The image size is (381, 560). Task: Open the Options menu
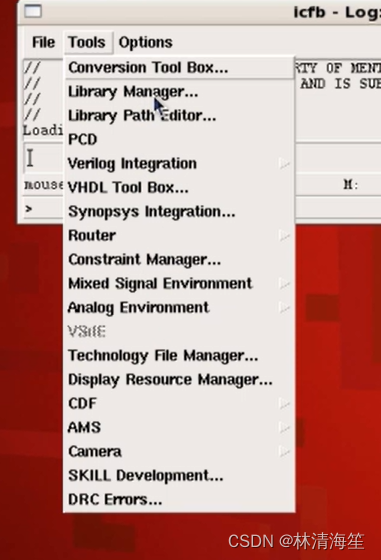(x=146, y=42)
